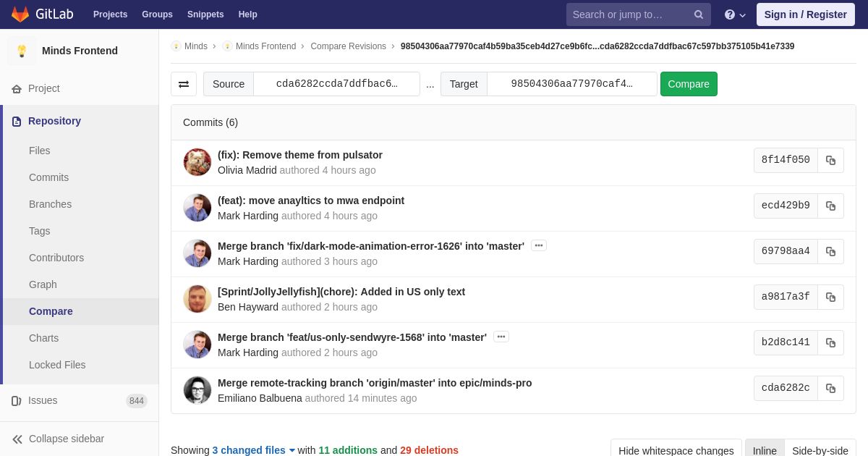
Task: Click Olivia Madrid's avatar
Action: [197, 162]
